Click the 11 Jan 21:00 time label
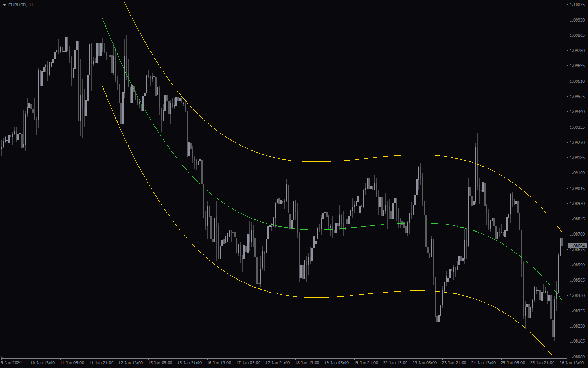The image size is (588, 368). click(x=102, y=363)
